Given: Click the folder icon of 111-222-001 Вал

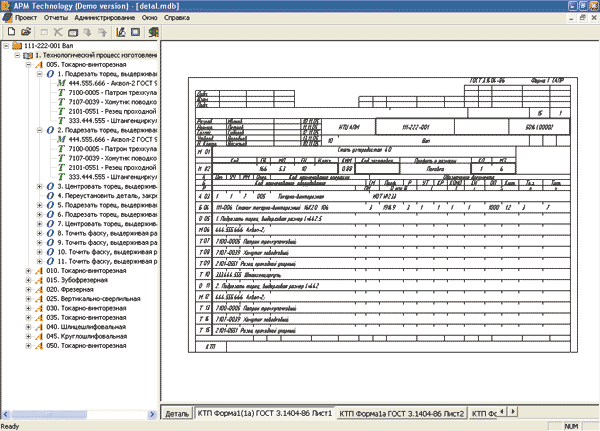Looking at the screenshot, I should pyautogui.click(x=18, y=46).
